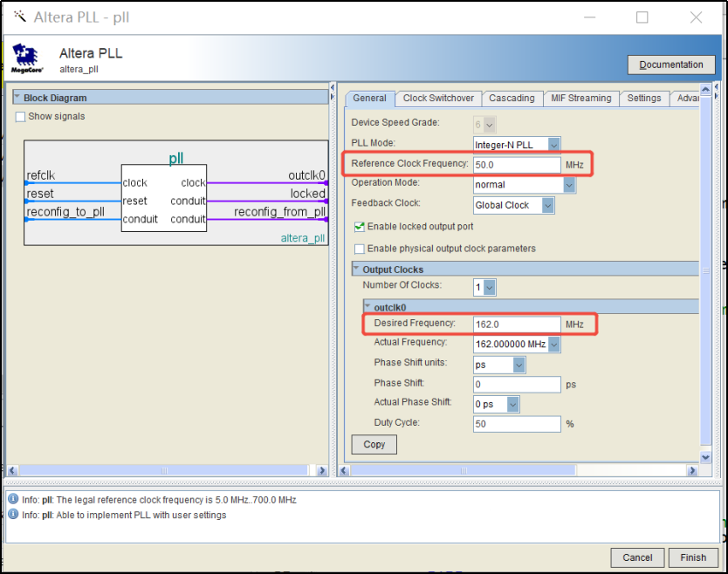Collapse the Output Clocks section

tap(356, 269)
